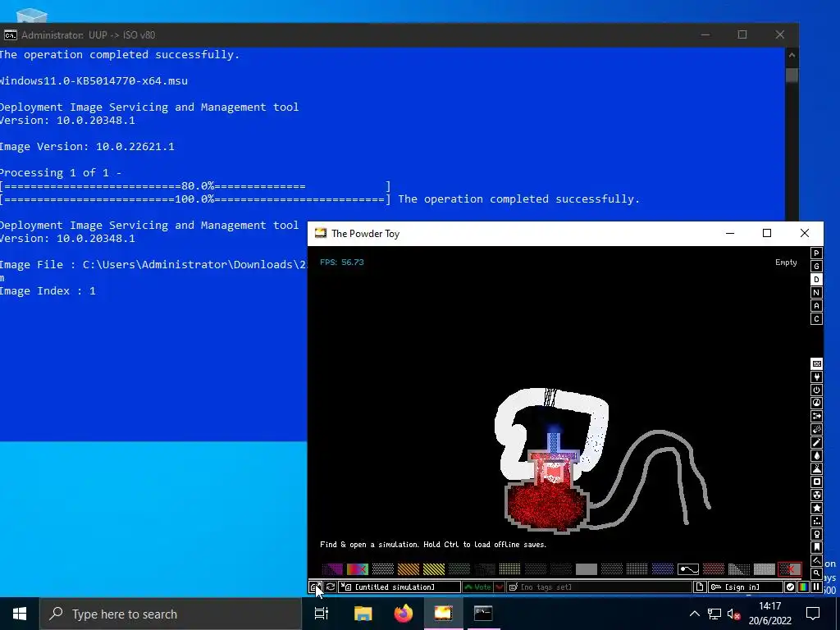Pick the purple wall swatch
The height and width of the screenshot is (630, 840).
pos(332,569)
